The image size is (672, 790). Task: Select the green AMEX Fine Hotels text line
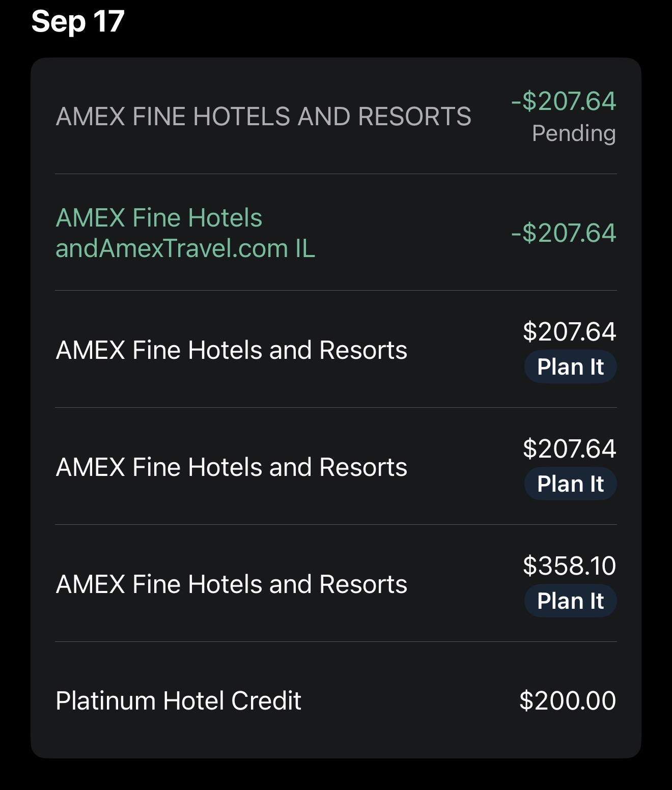point(159,218)
